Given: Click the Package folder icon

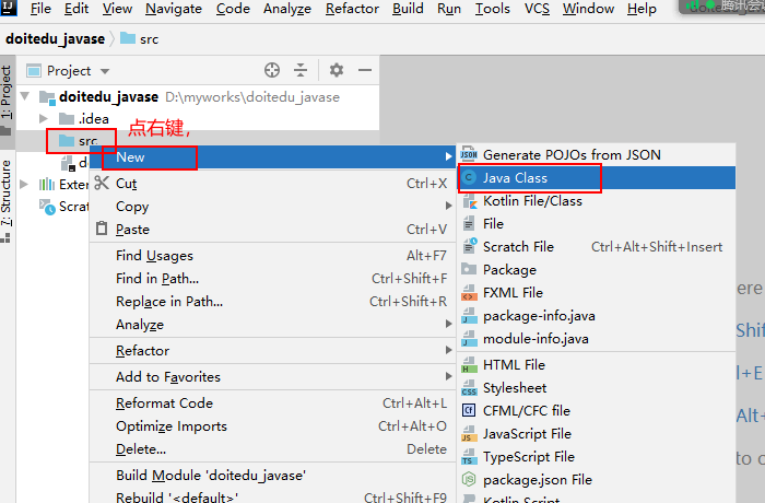Looking at the screenshot, I should click(469, 269).
